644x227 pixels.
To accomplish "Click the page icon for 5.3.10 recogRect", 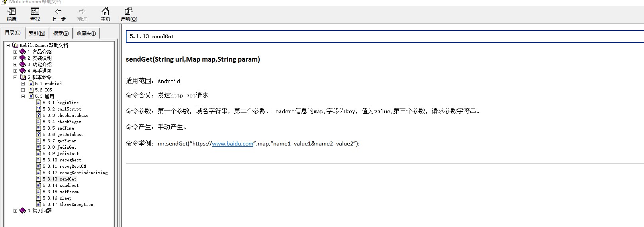I will pyautogui.click(x=39, y=160).
